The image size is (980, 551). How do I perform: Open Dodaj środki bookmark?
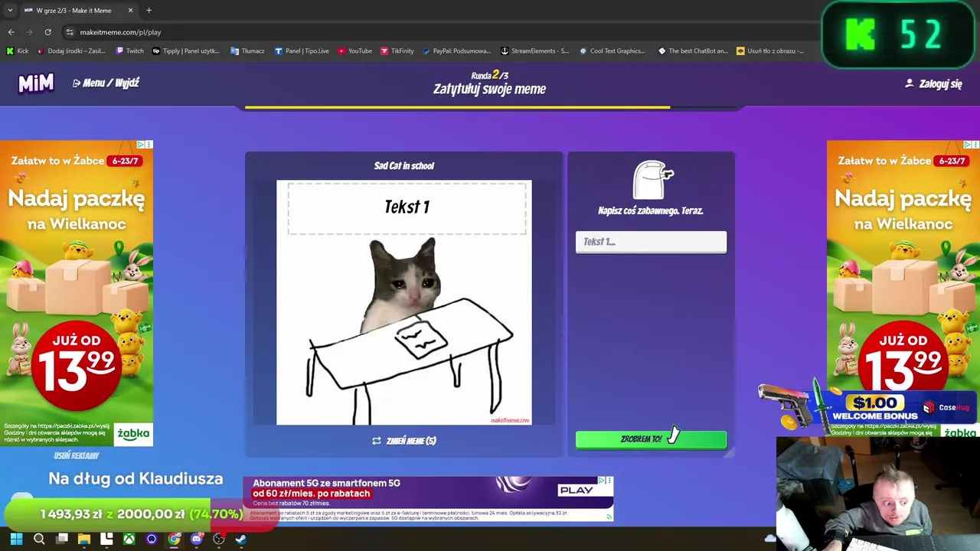[70, 51]
